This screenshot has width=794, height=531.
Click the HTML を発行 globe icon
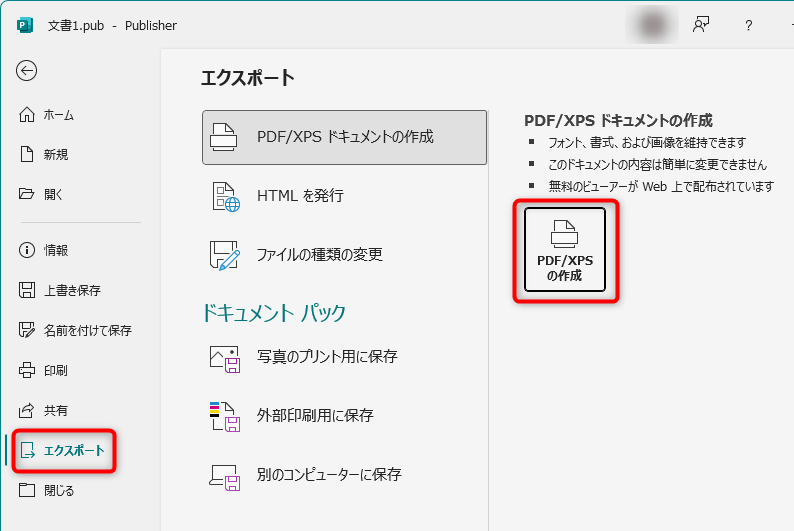(225, 196)
